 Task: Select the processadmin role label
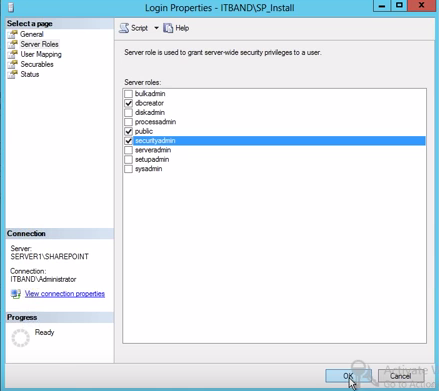[x=155, y=122]
